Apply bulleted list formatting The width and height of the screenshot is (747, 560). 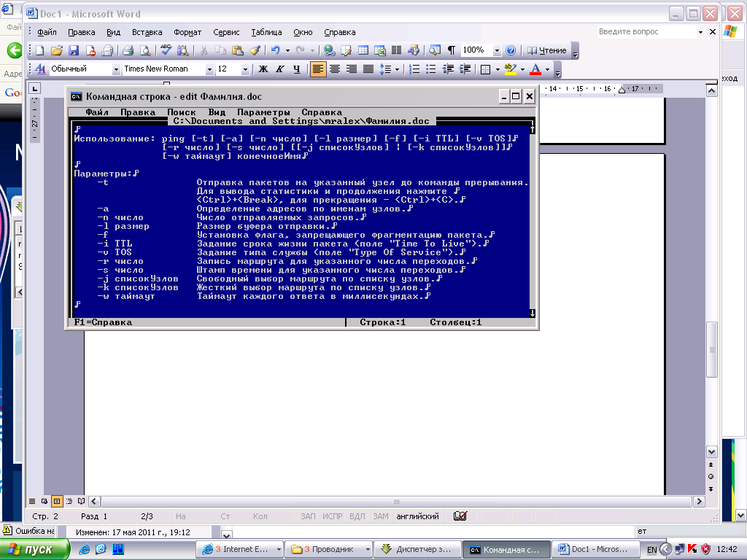431,69
